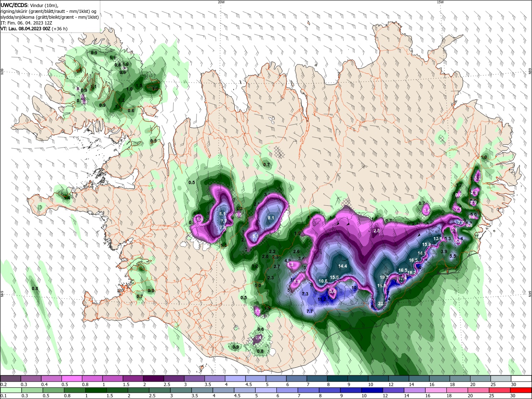Click the bright pink 0.5–0.8 upper legend swatch
Screen dimensions: 532x399
(71, 379)
